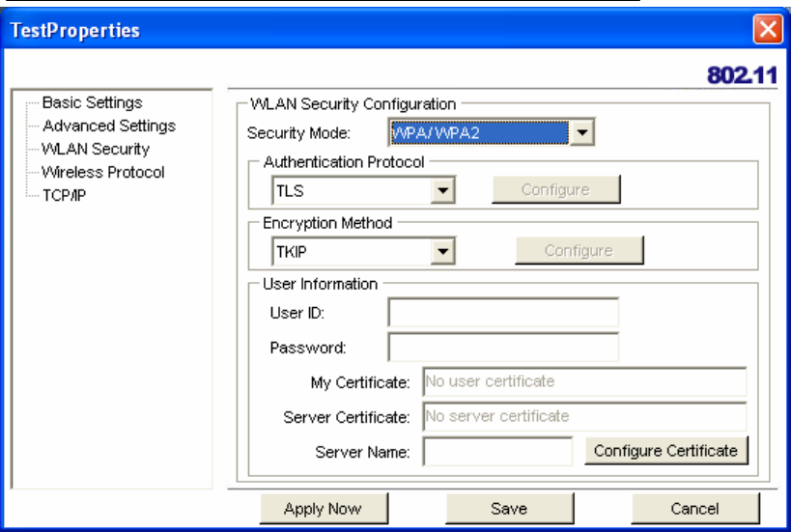The height and width of the screenshot is (532, 791).
Task: Save the WLAN security settings
Action: (x=509, y=508)
